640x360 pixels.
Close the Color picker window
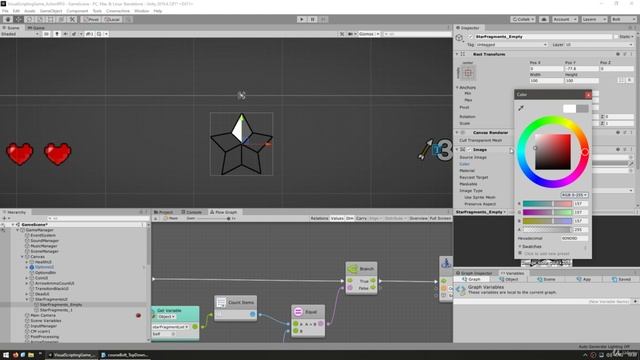[588, 95]
